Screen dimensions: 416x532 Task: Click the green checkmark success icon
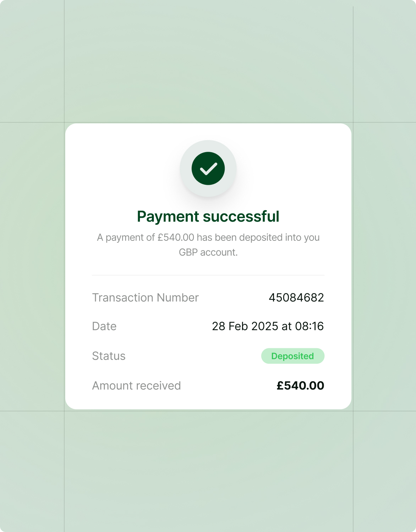point(208,168)
